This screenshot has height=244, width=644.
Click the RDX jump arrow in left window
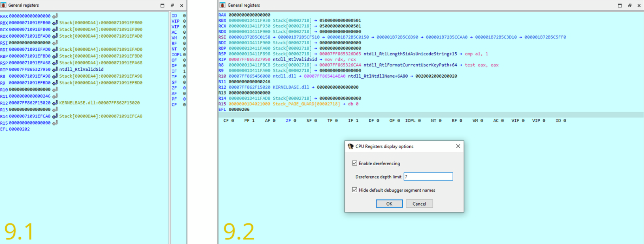point(55,36)
